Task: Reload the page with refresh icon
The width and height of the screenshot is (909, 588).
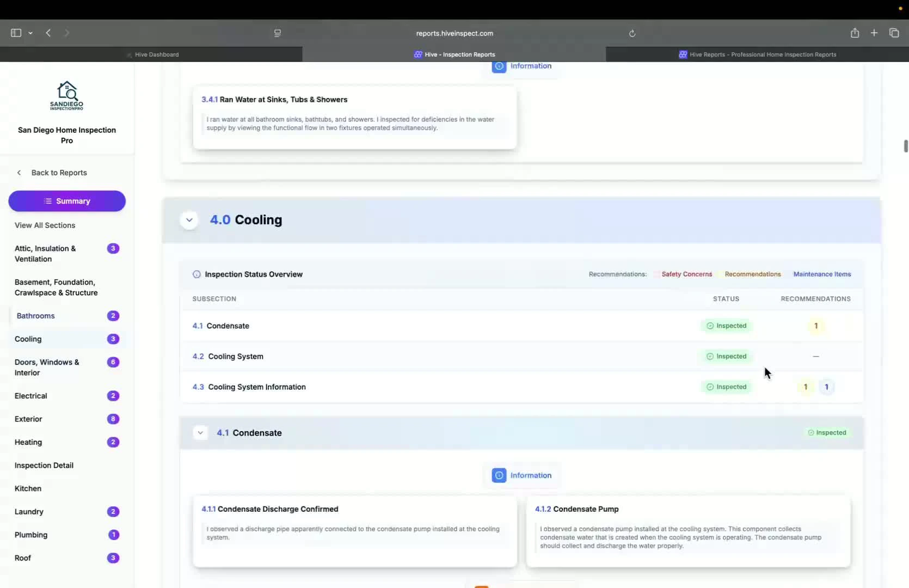Action: click(x=632, y=33)
